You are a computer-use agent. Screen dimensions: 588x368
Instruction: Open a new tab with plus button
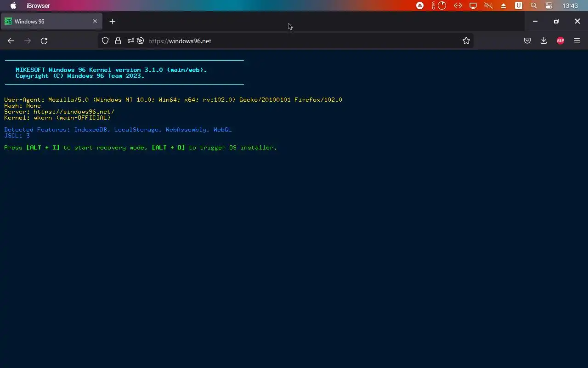[112, 21]
